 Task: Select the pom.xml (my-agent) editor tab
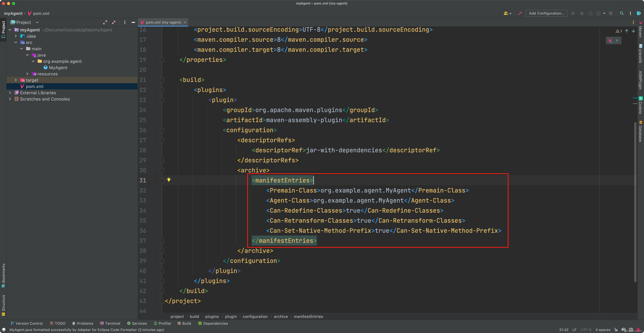163,22
